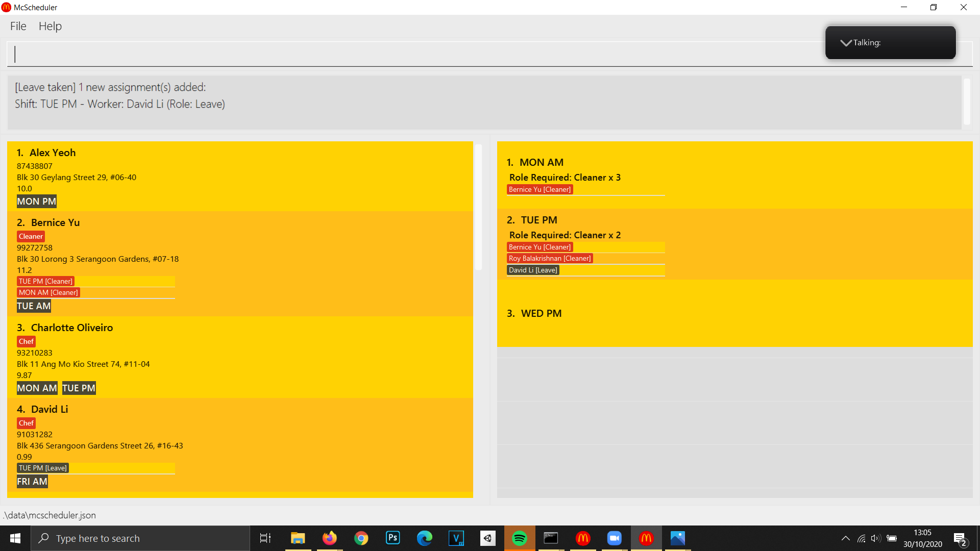Open the File menu
The height and width of the screenshot is (551, 980).
pyautogui.click(x=18, y=26)
